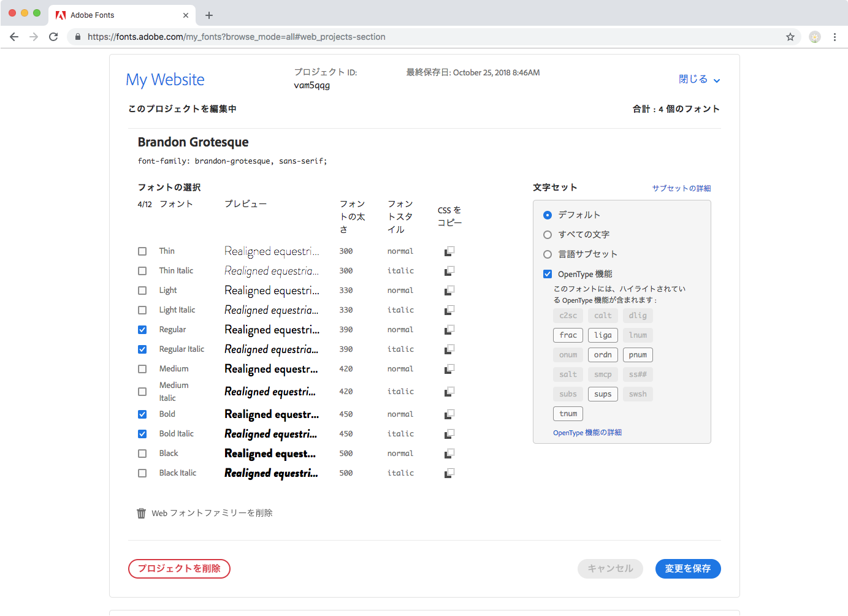
Task: Copy CSS for Black Italic
Action: coord(449,473)
